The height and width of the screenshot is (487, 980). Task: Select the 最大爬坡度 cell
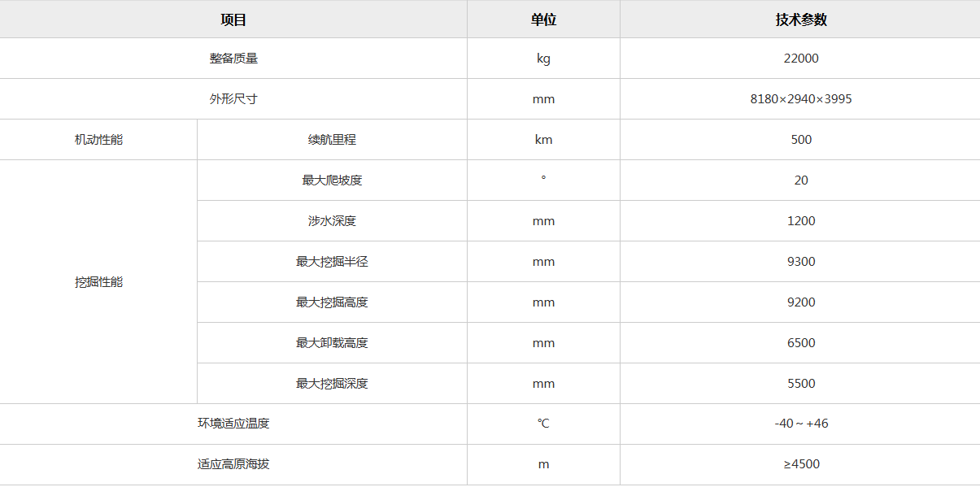332,180
